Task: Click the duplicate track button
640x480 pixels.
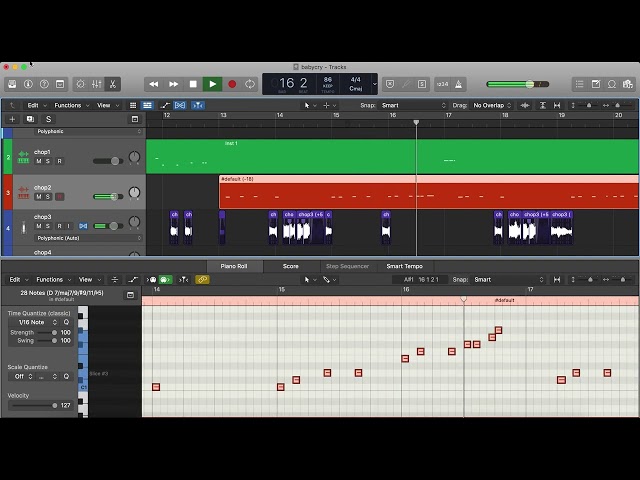Action: (30, 119)
